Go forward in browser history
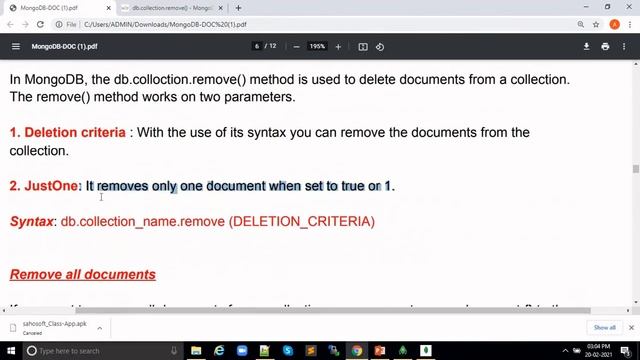This screenshot has height=360, width=640. pos(25,24)
